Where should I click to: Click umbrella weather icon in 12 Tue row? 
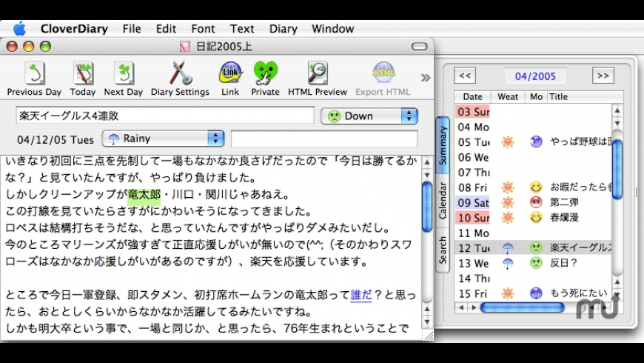click(x=508, y=248)
